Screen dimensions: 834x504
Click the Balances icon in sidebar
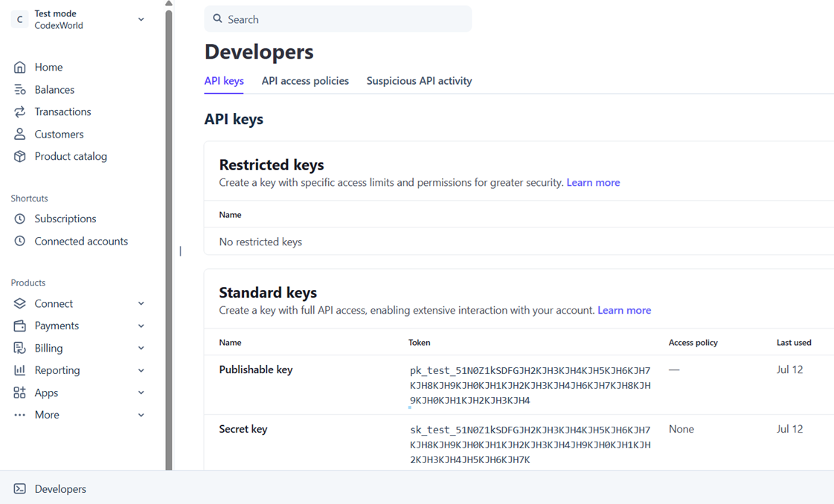pos(19,89)
